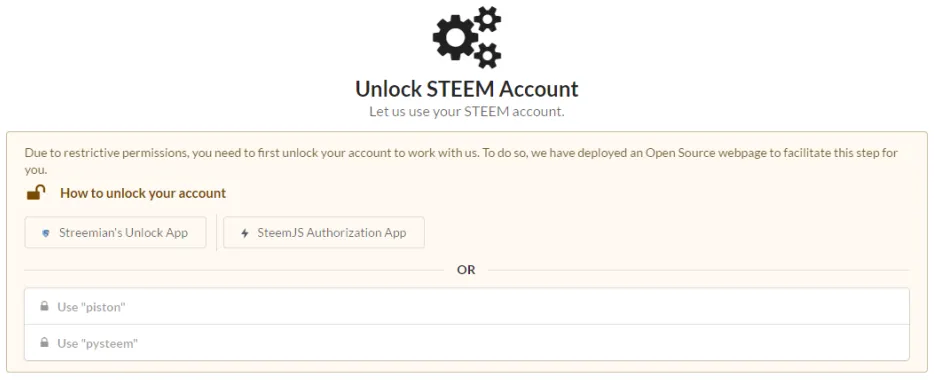Click the lock icon beside Use "piston"
The image size is (938, 380).
(44, 306)
